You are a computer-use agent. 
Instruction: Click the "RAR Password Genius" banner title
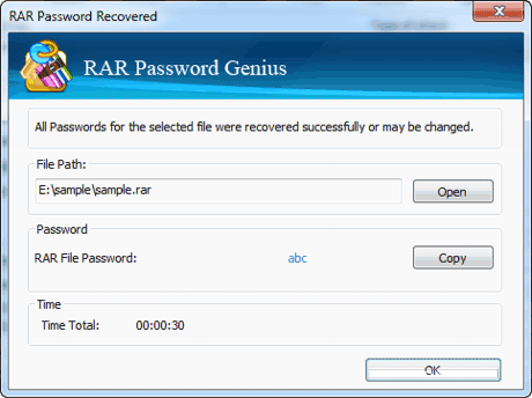[185, 68]
